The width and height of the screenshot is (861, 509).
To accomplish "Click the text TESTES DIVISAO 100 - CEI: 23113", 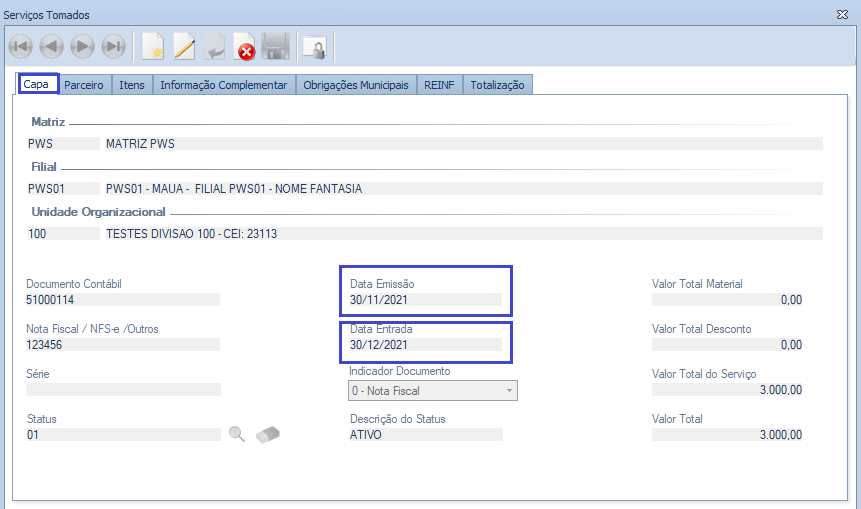I will coord(192,233).
